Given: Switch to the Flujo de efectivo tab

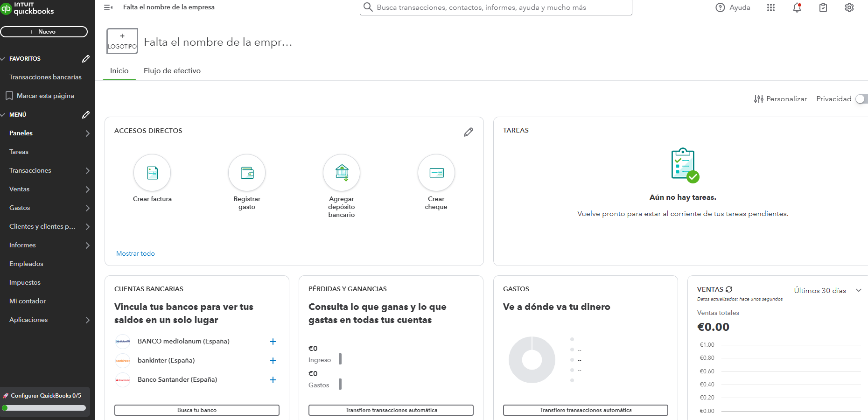Looking at the screenshot, I should (x=172, y=71).
